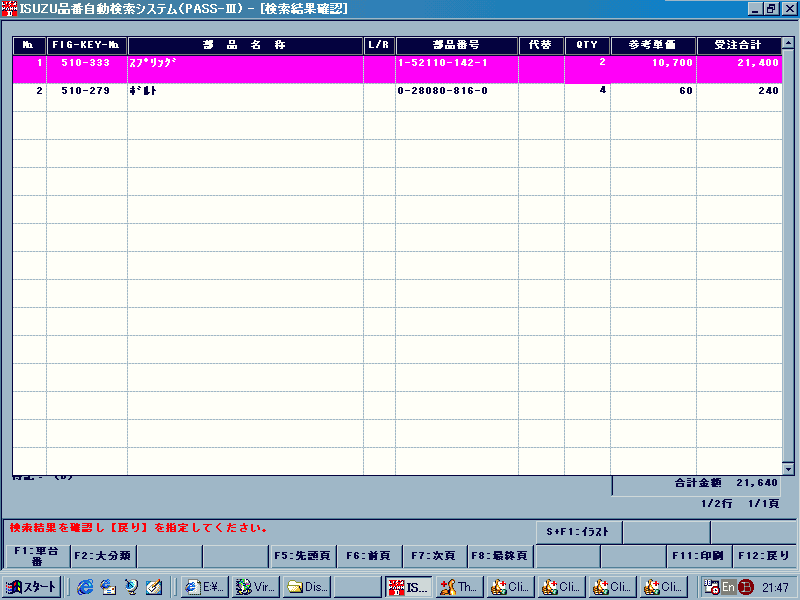Click part name スプリング in row 1

coord(153,63)
